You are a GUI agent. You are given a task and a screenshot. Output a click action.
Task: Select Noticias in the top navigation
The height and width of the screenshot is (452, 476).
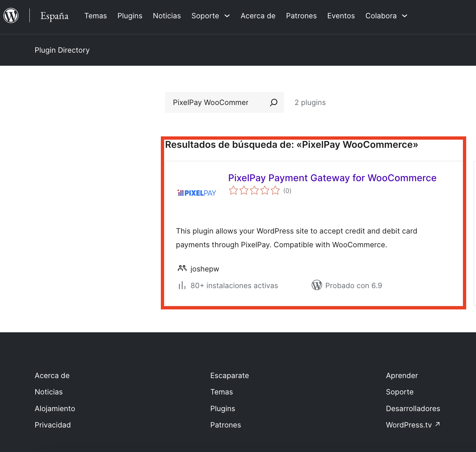[x=167, y=16]
